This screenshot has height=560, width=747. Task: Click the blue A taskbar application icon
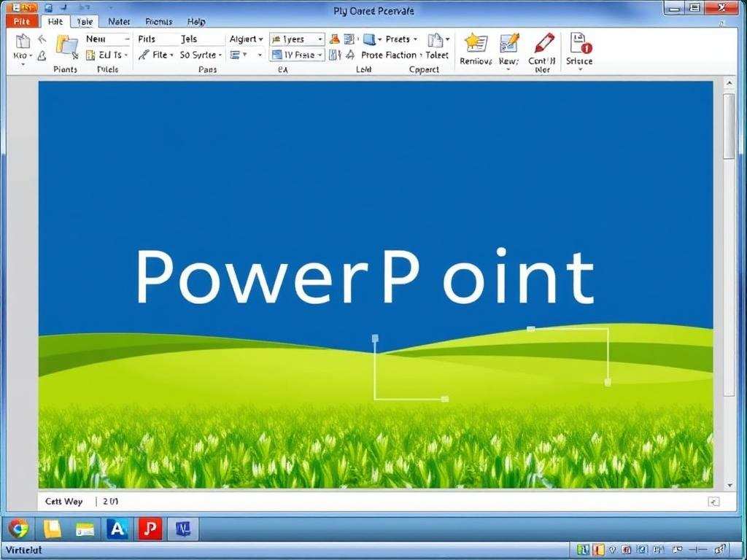(117, 529)
